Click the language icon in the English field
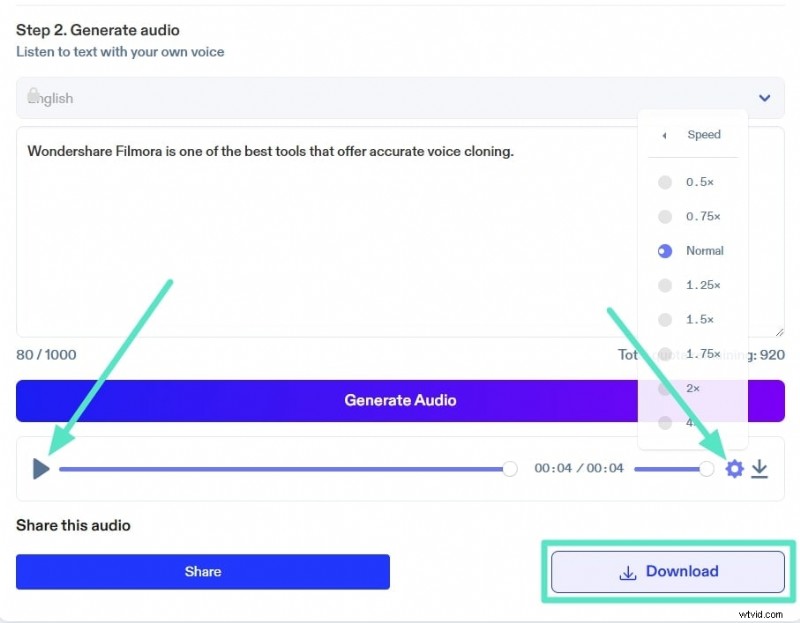Screen dimensions: 800x623 33,94
